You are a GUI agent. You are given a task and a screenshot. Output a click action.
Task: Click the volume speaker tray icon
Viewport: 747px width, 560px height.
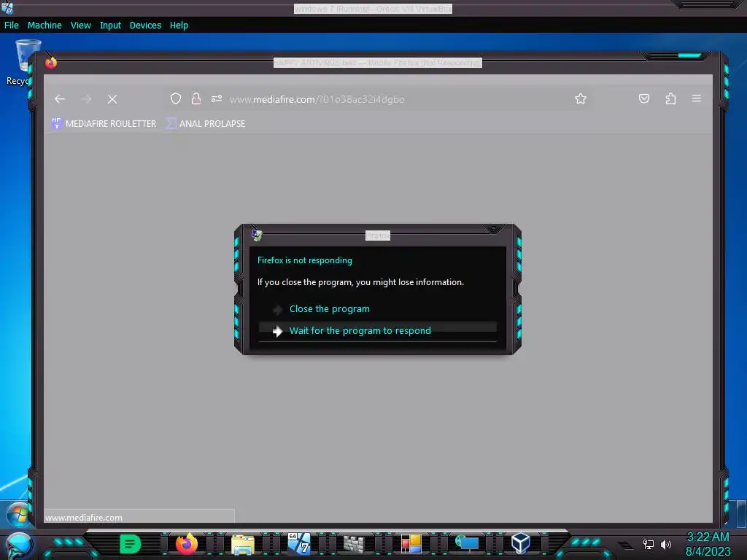[665, 544]
